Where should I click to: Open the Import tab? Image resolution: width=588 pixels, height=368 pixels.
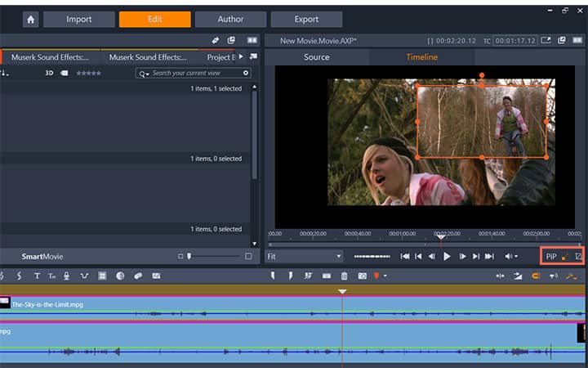coord(78,20)
